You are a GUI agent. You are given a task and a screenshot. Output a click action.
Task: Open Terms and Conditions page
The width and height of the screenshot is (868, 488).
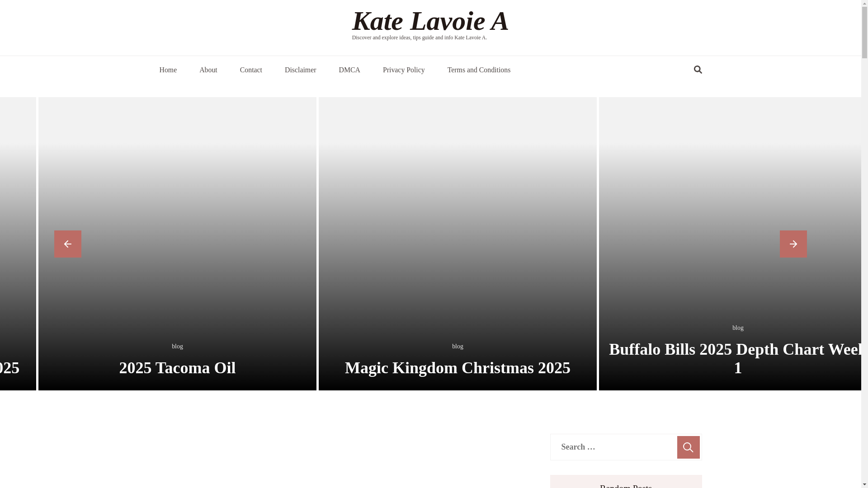coord(479,70)
